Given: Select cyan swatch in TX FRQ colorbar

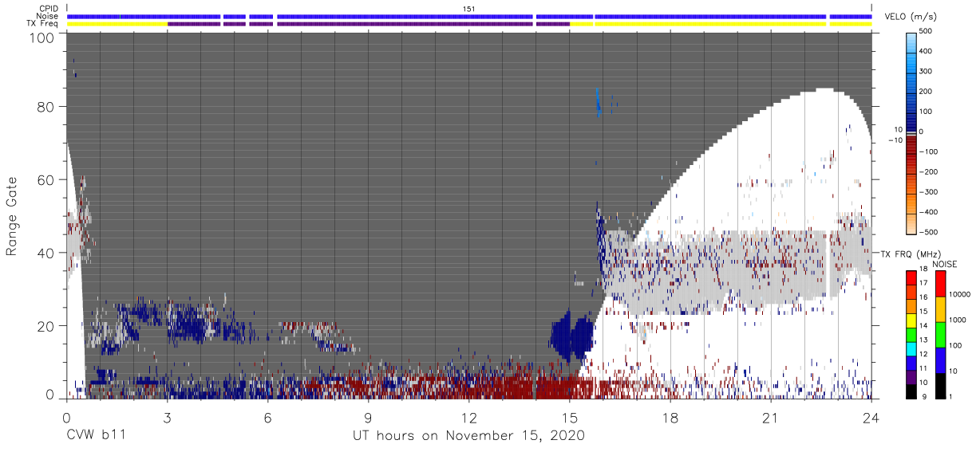Looking at the screenshot, I should click(x=912, y=349).
